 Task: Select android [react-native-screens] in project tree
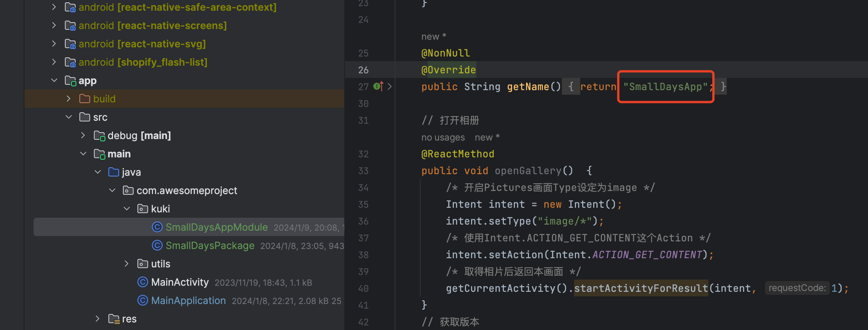click(153, 26)
